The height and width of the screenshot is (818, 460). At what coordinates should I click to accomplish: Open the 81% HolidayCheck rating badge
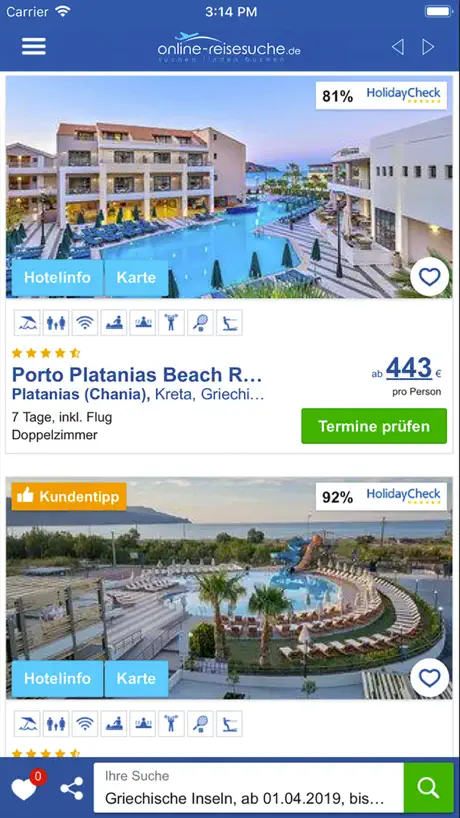pyautogui.click(x=381, y=95)
